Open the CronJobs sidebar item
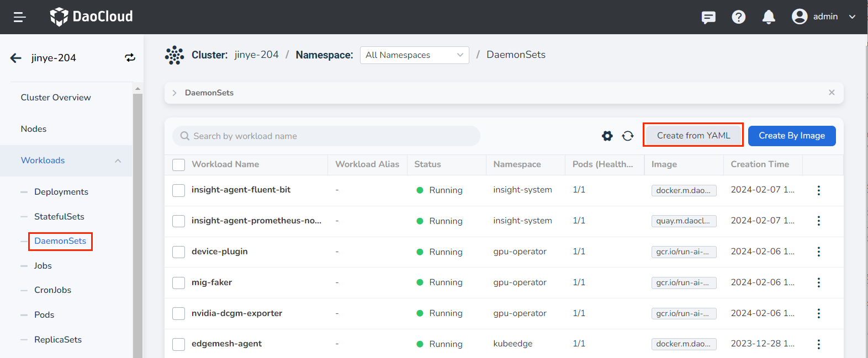The width and height of the screenshot is (868, 358). 52,290
